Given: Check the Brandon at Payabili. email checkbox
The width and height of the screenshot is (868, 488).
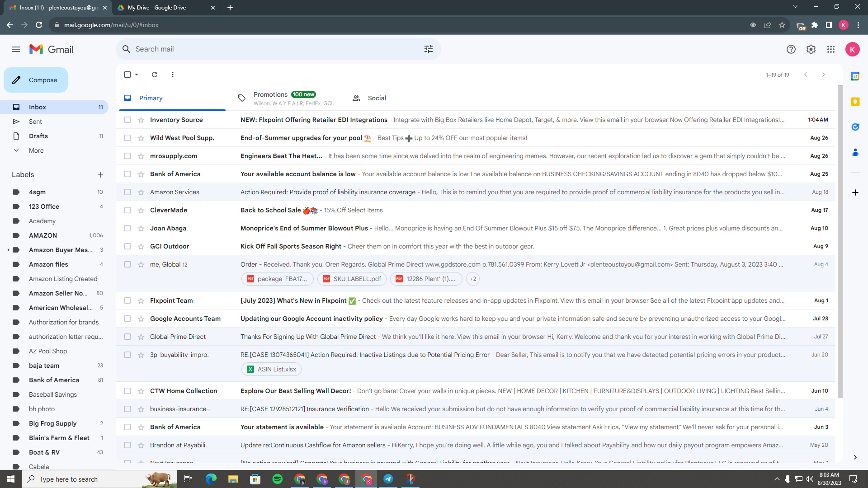Looking at the screenshot, I should (127, 445).
